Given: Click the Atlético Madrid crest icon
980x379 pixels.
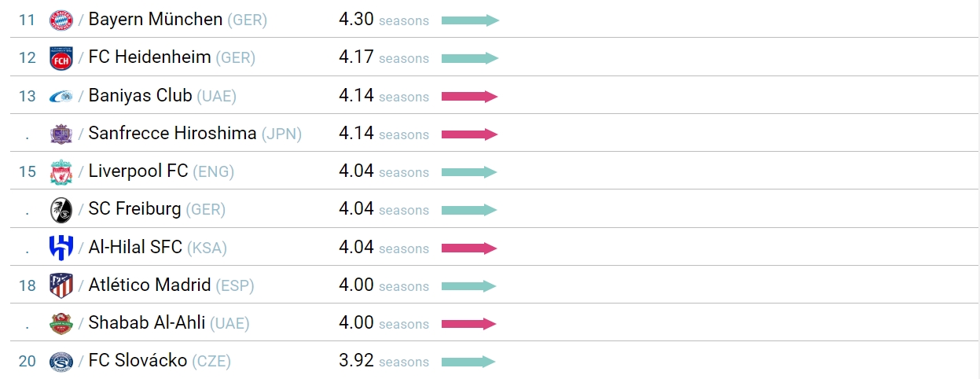Looking at the screenshot, I should (61, 285).
